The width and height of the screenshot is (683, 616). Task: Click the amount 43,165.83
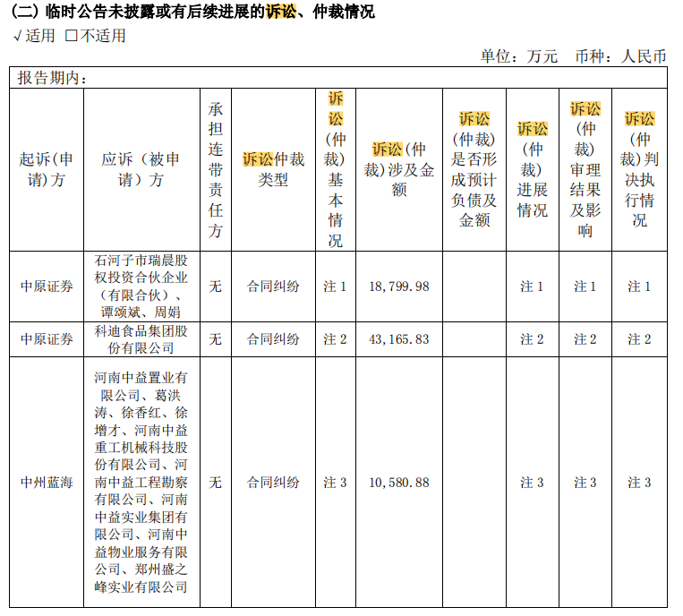click(399, 339)
